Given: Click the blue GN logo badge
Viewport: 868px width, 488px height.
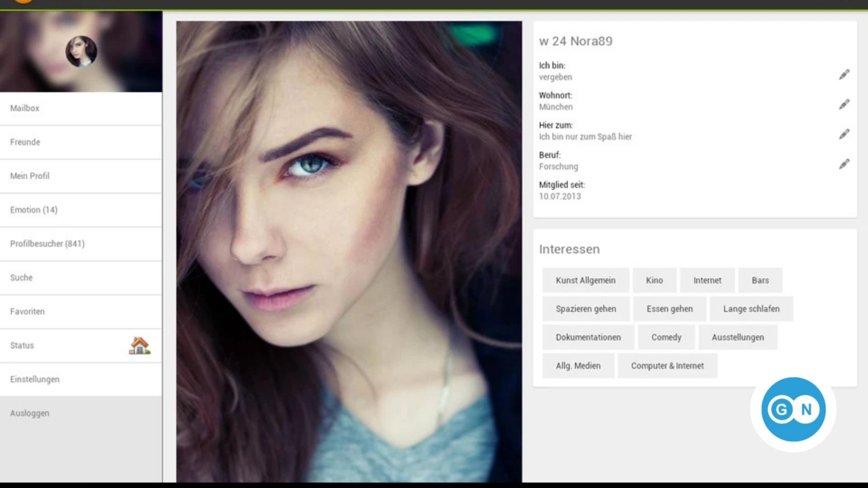Looking at the screenshot, I should point(793,409).
